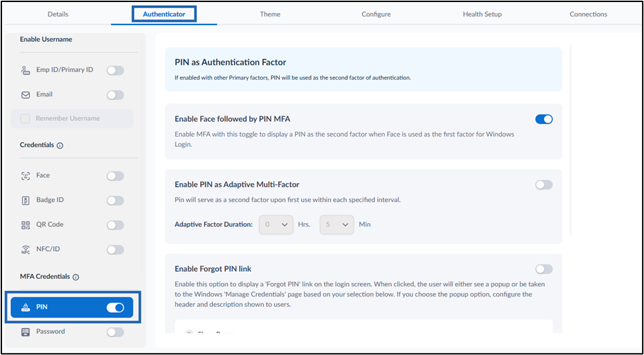This screenshot has height=355, width=644.
Task: Click the NFC/ID label
Action: point(48,249)
